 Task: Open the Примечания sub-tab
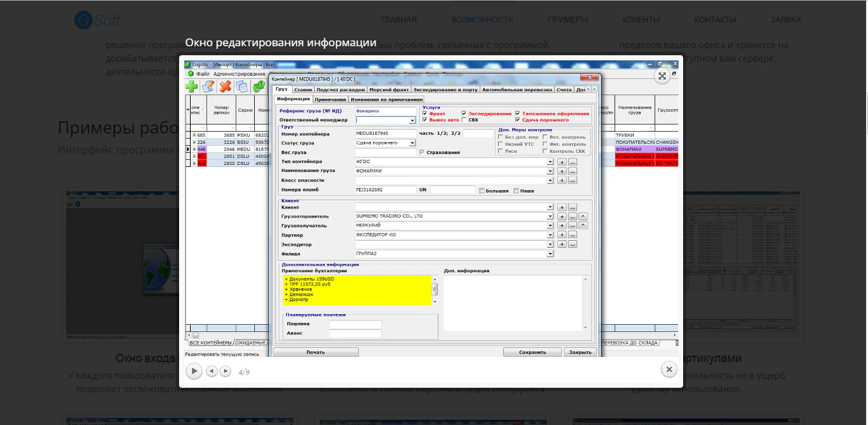tap(330, 100)
